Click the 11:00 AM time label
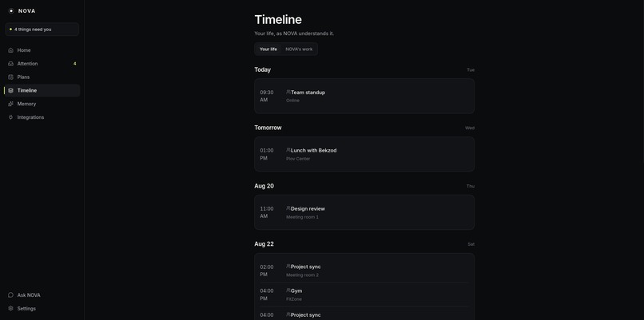This screenshot has height=320, width=644. (267, 212)
